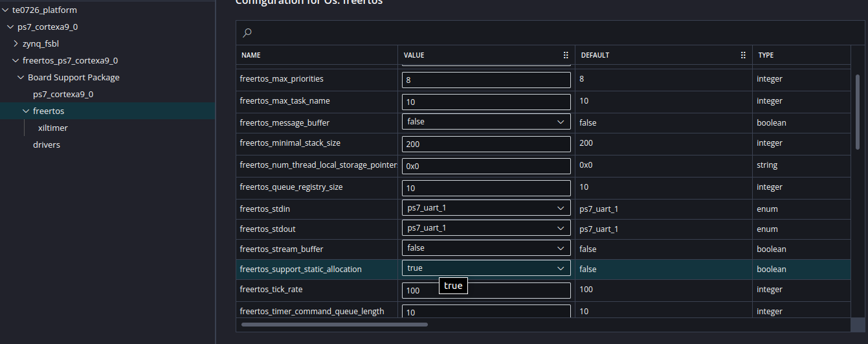Click the 0x0 default value cell
868x344 pixels.
point(663,165)
